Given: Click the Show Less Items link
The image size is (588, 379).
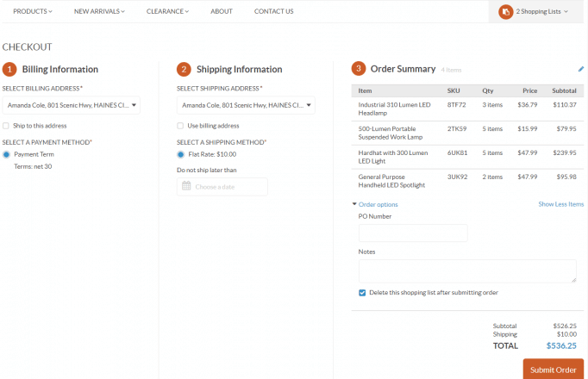Looking at the screenshot, I should (x=560, y=204).
